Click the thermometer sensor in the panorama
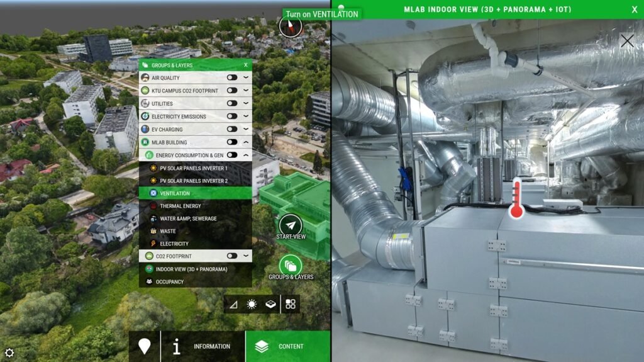644x362 pixels. (517, 199)
